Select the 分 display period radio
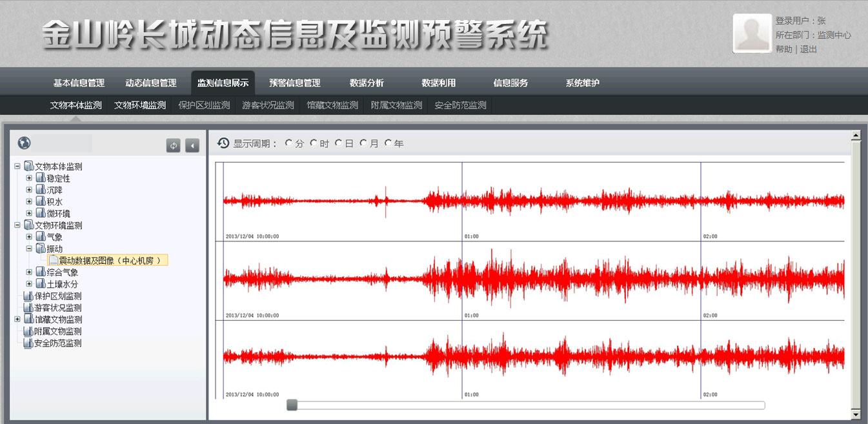Viewport: 868px width, 424px height. (288, 143)
